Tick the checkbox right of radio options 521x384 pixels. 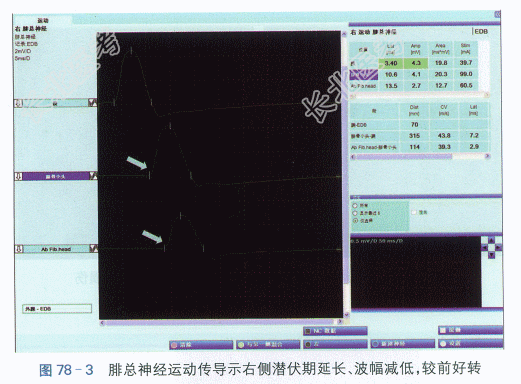point(414,212)
